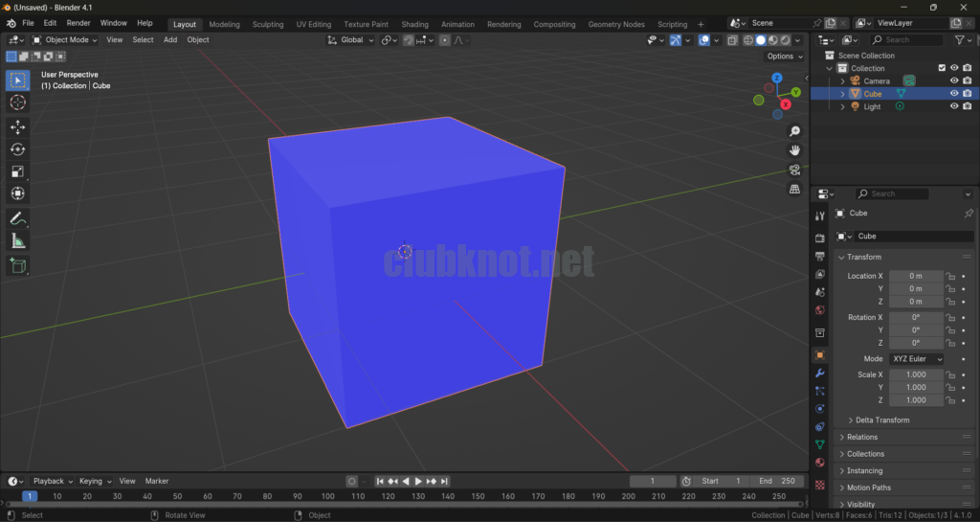Open the Modifiers wrench properties tab
980x522 pixels.
click(x=819, y=373)
